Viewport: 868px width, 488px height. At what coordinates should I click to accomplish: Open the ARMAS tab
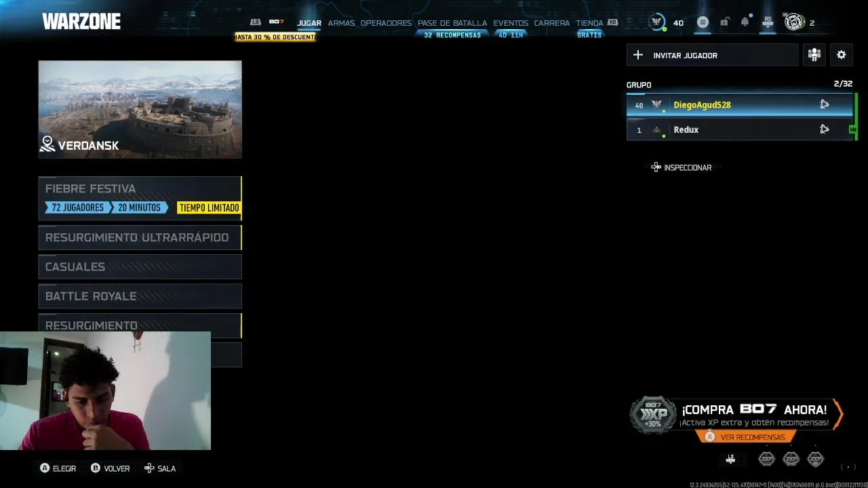tap(341, 23)
